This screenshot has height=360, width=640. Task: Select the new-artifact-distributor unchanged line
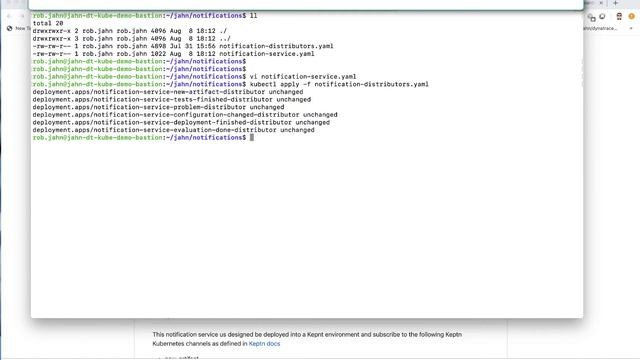click(x=168, y=92)
